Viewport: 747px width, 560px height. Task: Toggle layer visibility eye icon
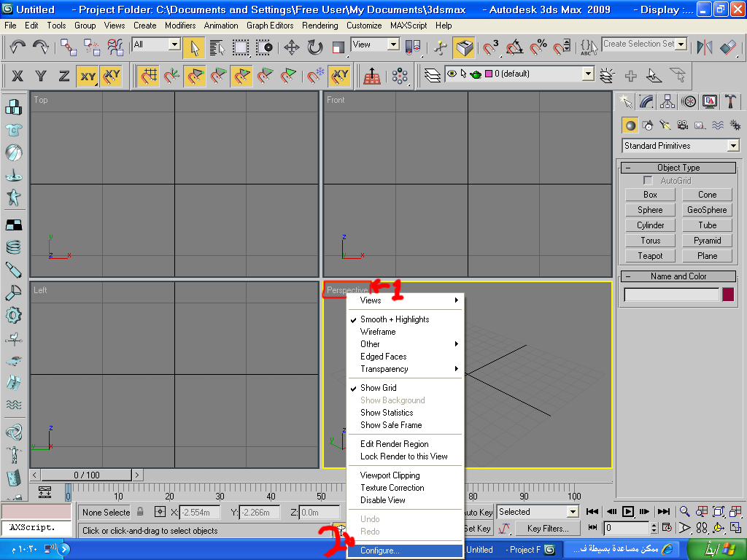pos(452,74)
